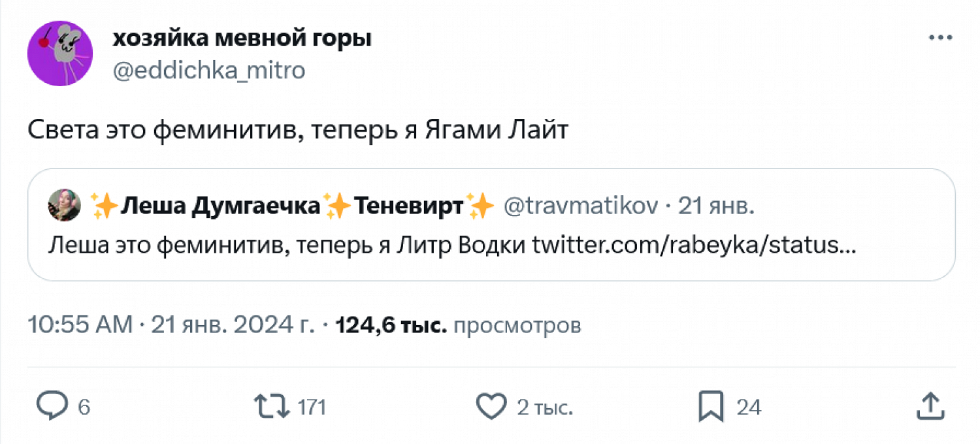Click the 21 янв. date in quoted tweet
This screenshot has width=980, height=444.
[x=716, y=207]
